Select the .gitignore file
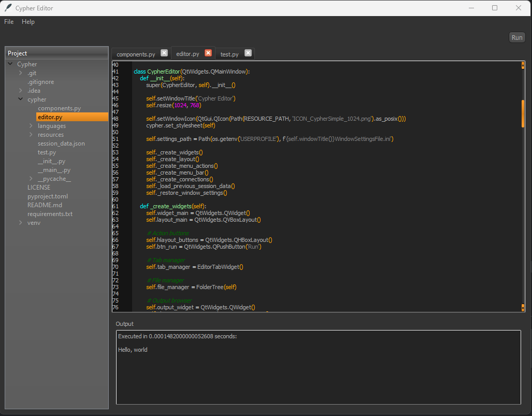532x416 pixels. [41, 82]
